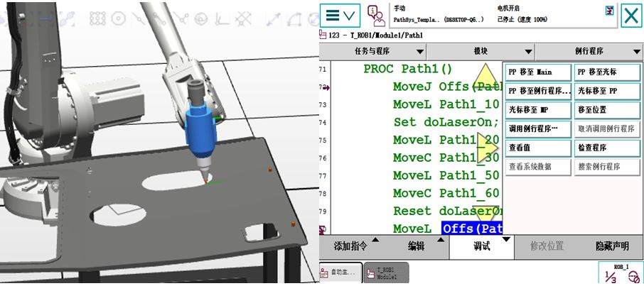Open the ABB main menu button
The height and width of the screenshot is (286, 644).
click(x=340, y=16)
